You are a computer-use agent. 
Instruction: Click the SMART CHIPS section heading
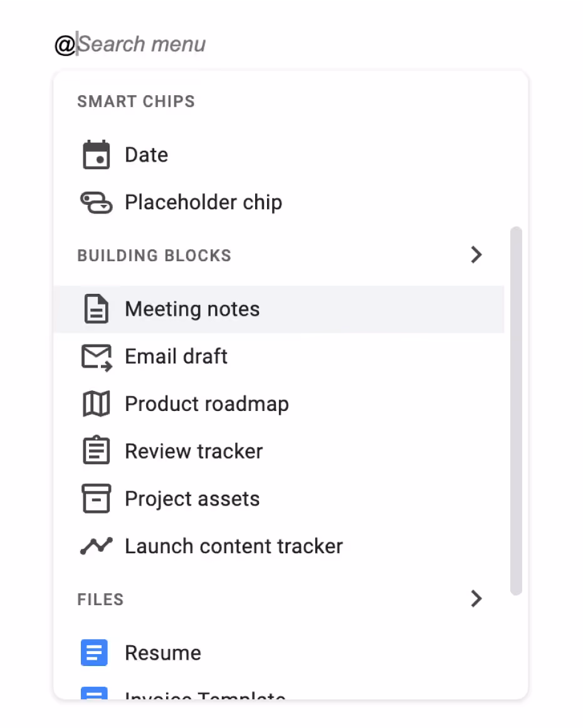coord(136,101)
